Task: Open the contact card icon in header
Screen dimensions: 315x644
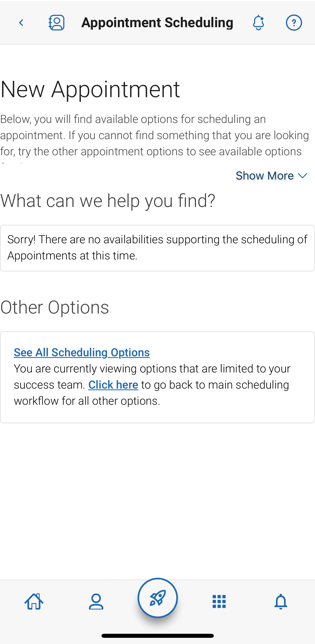Action: [x=57, y=23]
